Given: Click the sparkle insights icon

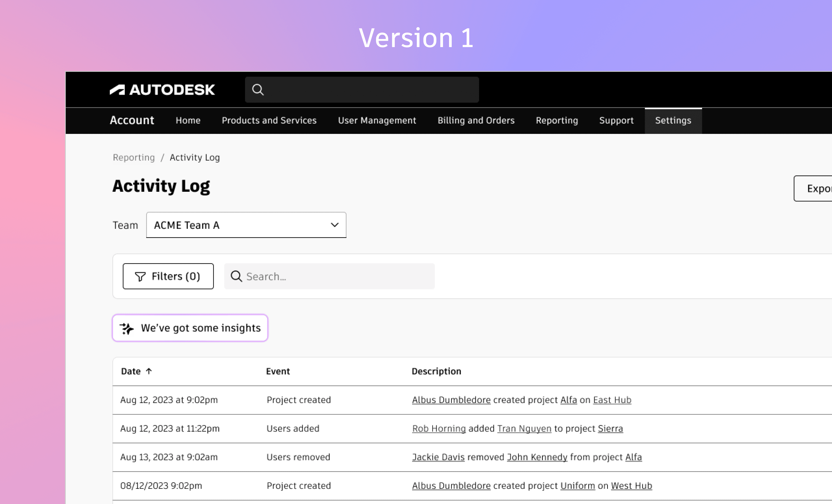Looking at the screenshot, I should 127,328.
